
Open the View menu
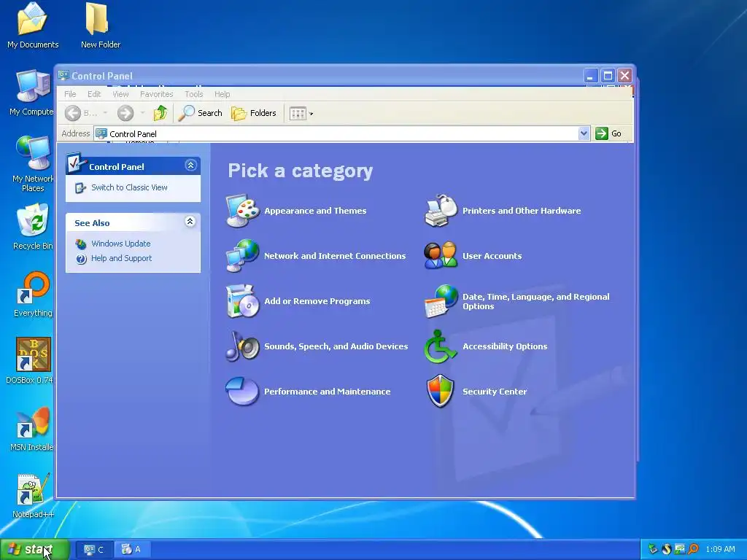(x=120, y=94)
